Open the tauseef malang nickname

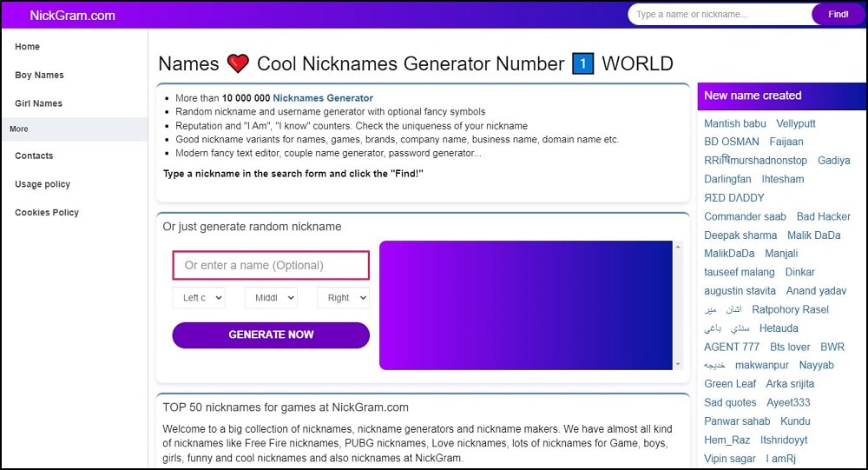pos(739,272)
